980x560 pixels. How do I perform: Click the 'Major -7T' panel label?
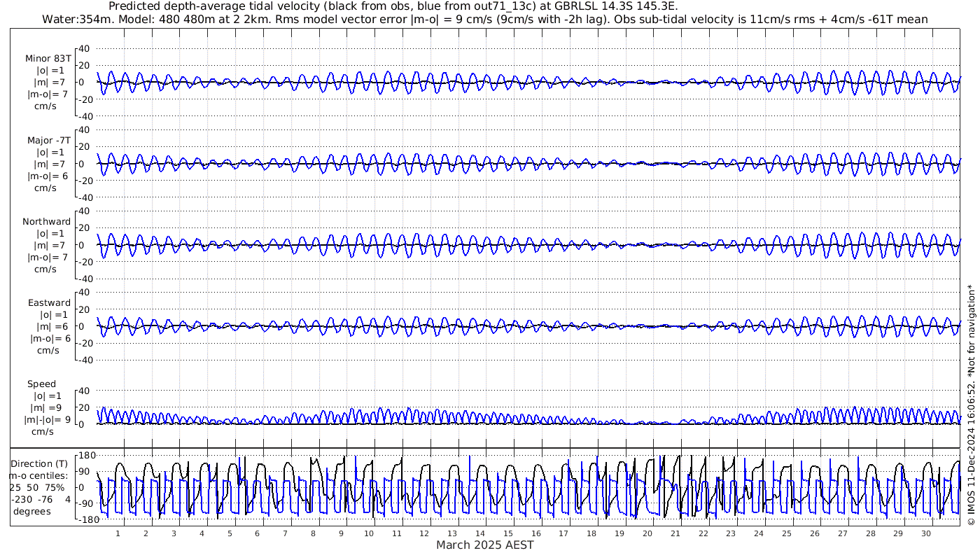coord(48,140)
